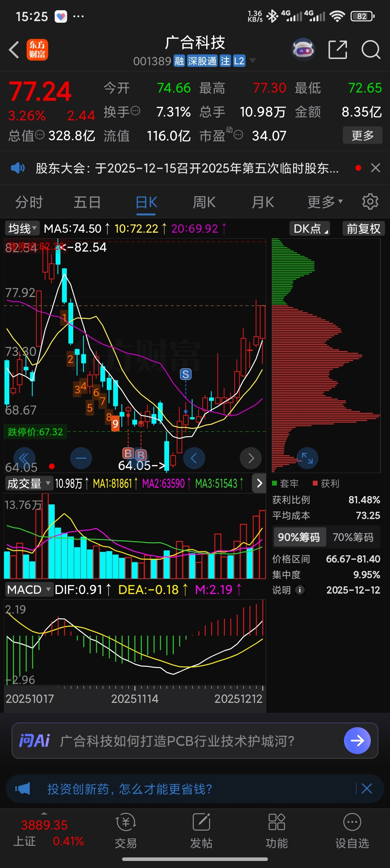Switch to 月K tab

263,202
